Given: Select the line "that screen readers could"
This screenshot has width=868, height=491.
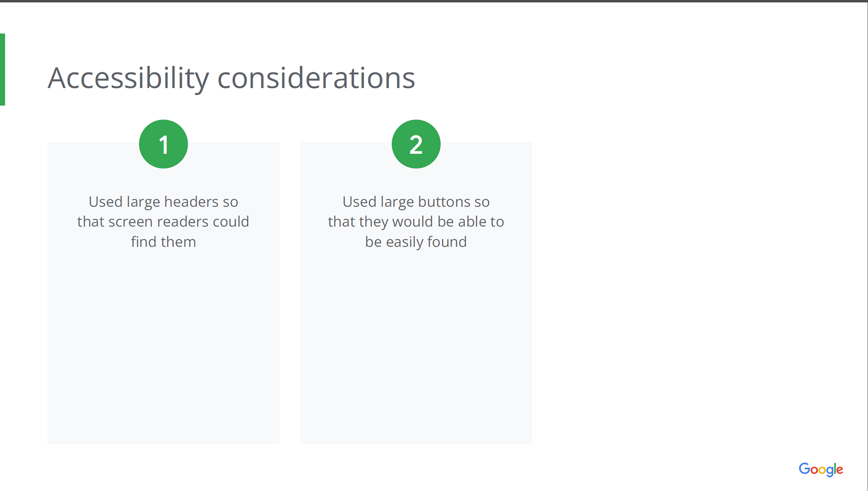Looking at the screenshot, I should click(163, 222).
